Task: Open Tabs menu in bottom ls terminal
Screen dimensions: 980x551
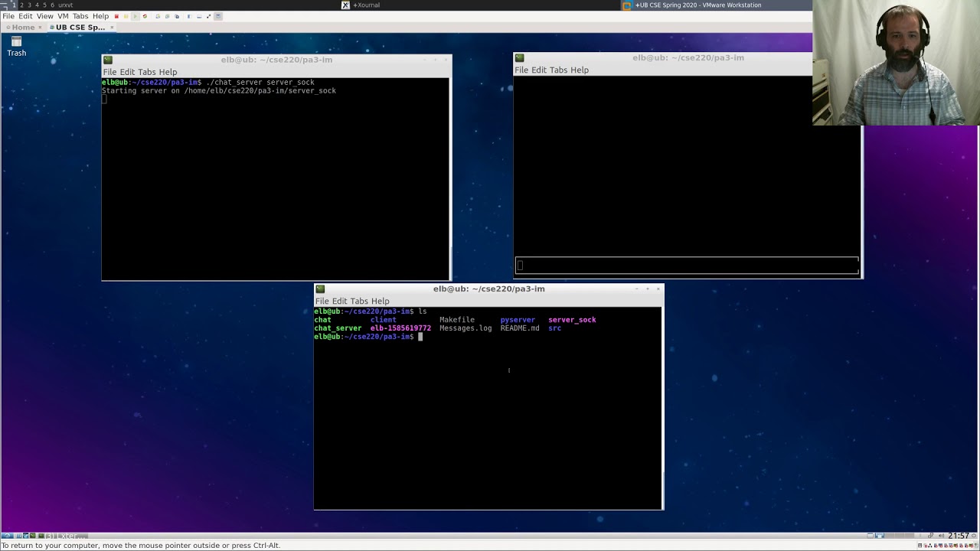Action: [359, 301]
